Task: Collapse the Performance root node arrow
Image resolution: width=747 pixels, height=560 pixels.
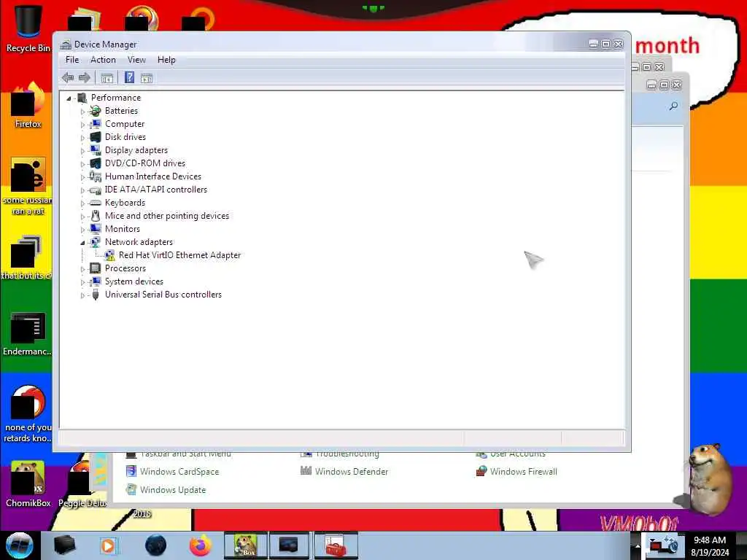Action: (69, 98)
